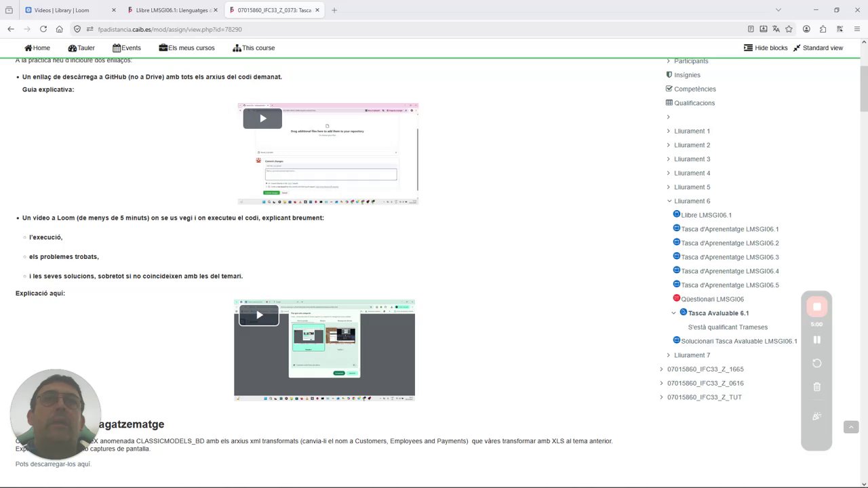Click the Loom webcam bubble
The width and height of the screenshot is (868, 488).
pos(56,414)
